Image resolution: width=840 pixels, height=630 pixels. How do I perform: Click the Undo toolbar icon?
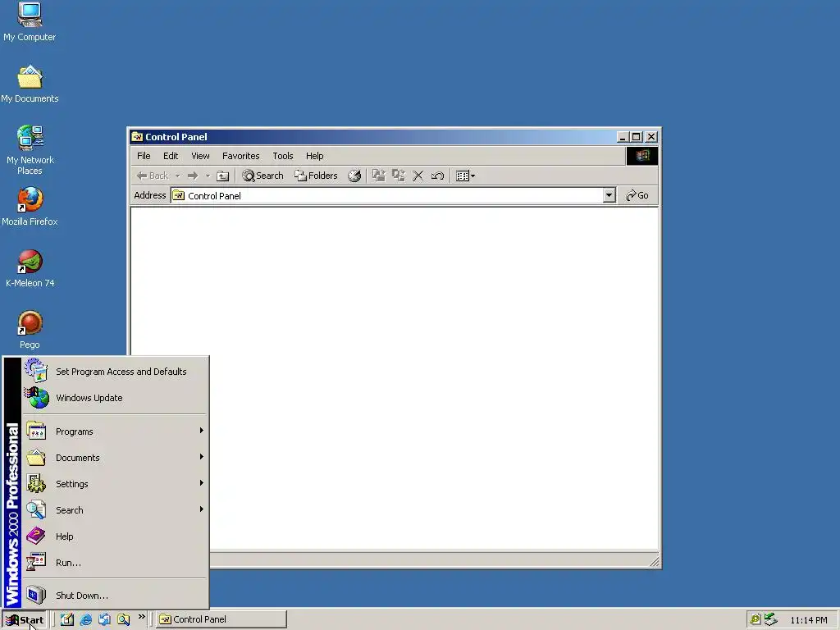438,176
